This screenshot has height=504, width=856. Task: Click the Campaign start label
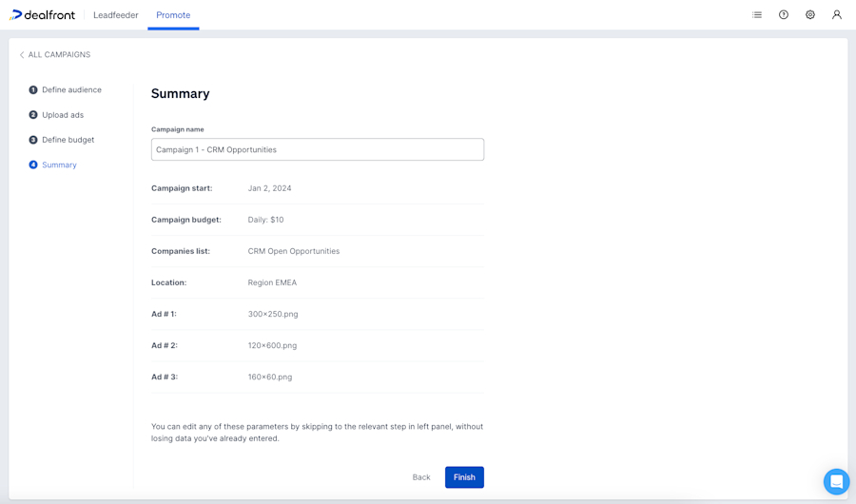coord(182,188)
